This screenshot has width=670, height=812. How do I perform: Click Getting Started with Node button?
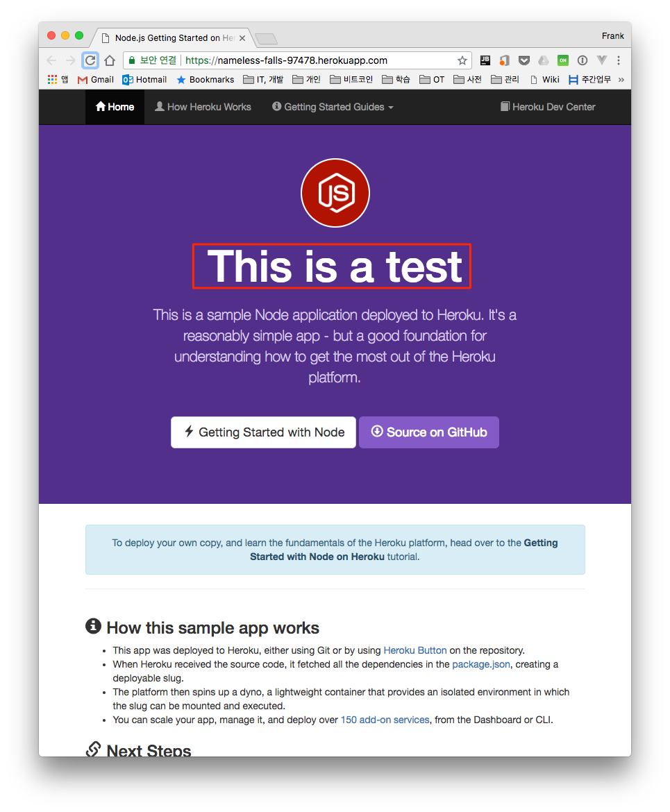pyautogui.click(x=263, y=432)
